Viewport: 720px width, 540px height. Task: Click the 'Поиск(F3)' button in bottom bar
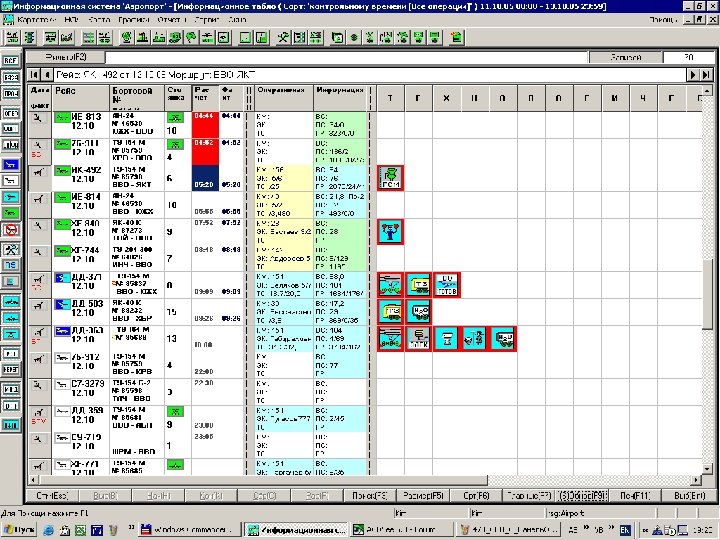369,495
